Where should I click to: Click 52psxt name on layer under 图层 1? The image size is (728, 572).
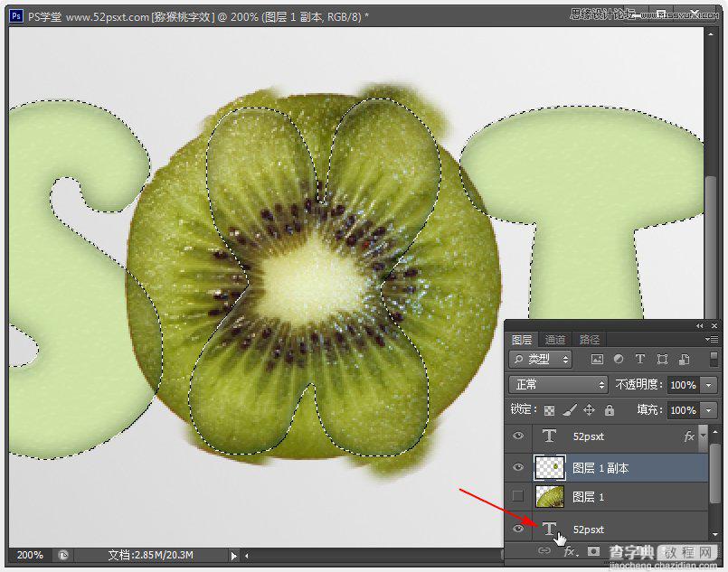588,530
